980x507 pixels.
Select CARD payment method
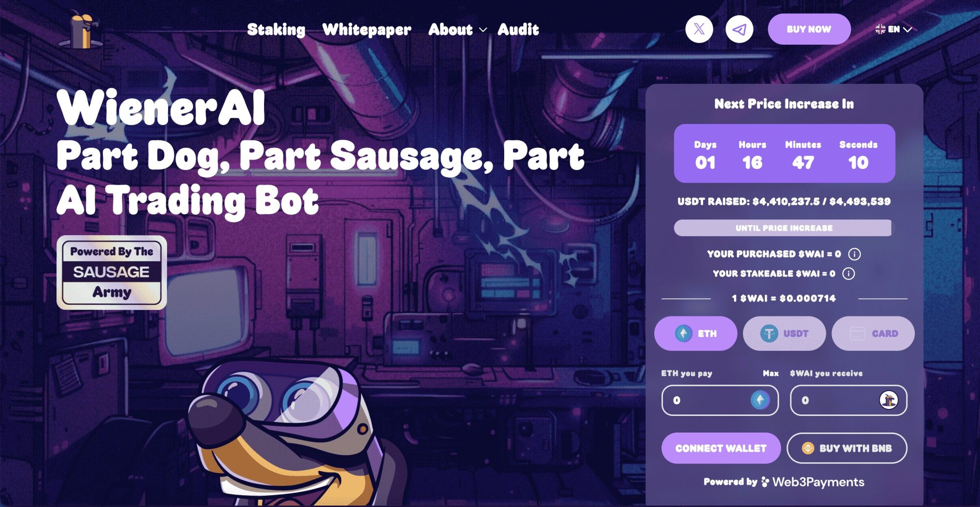tap(873, 334)
